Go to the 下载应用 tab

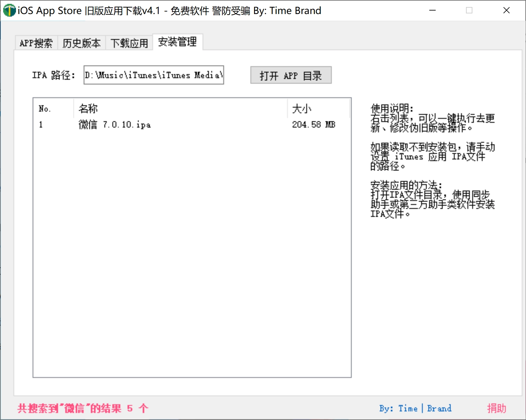pyautogui.click(x=129, y=43)
